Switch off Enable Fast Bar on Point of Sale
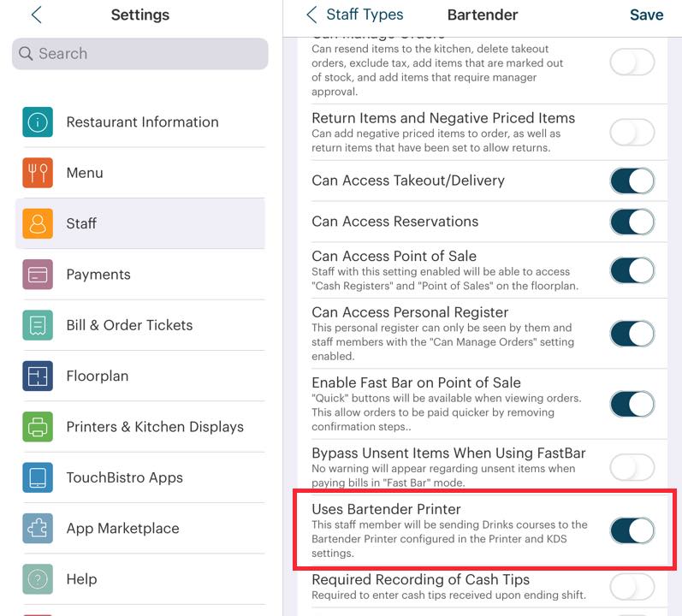The height and width of the screenshot is (616, 682). (x=632, y=403)
